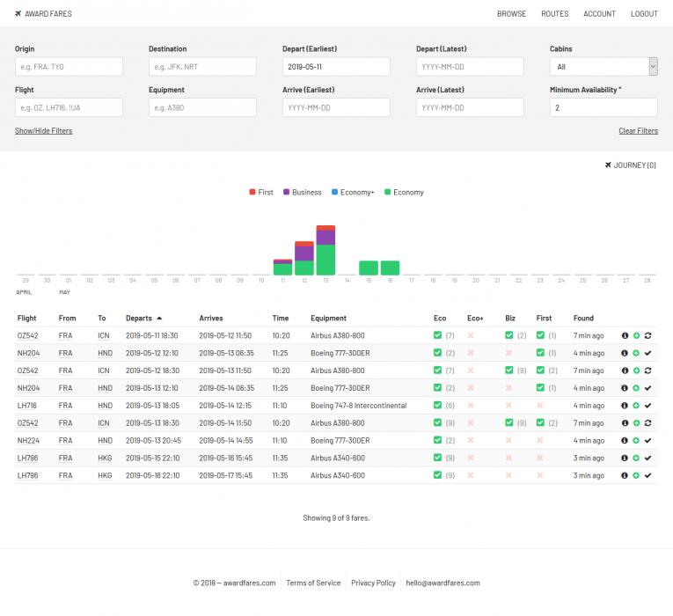Refresh availability for OZ542 departing 2019-05-11
The width and height of the screenshot is (673, 616).
click(647, 335)
